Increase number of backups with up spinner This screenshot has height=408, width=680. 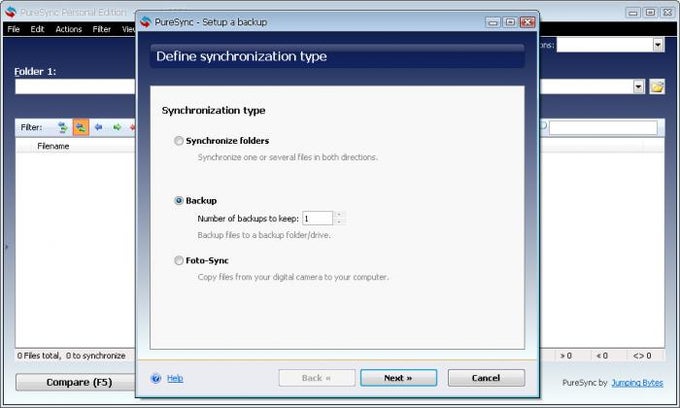[x=339, y=214]
